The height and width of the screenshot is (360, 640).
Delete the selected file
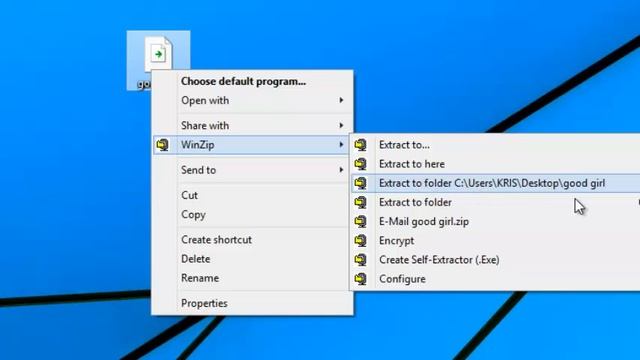252,259
